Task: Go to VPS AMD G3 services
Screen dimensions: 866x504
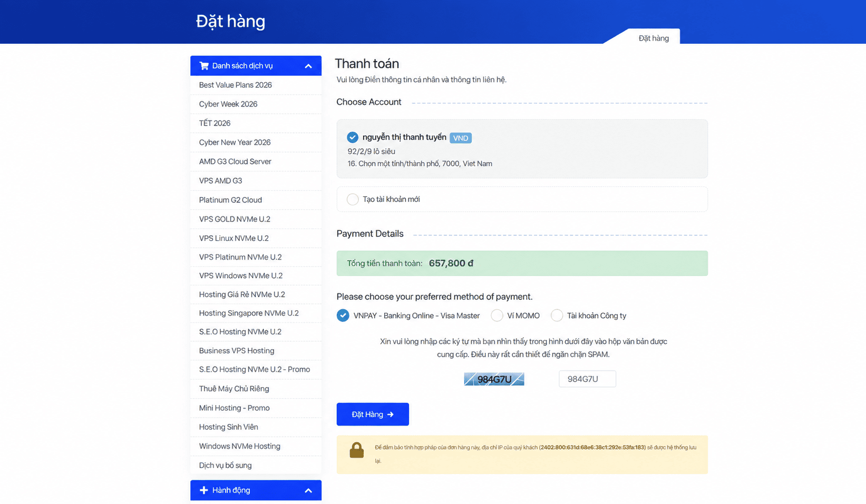Action: [x=256, y=181]
